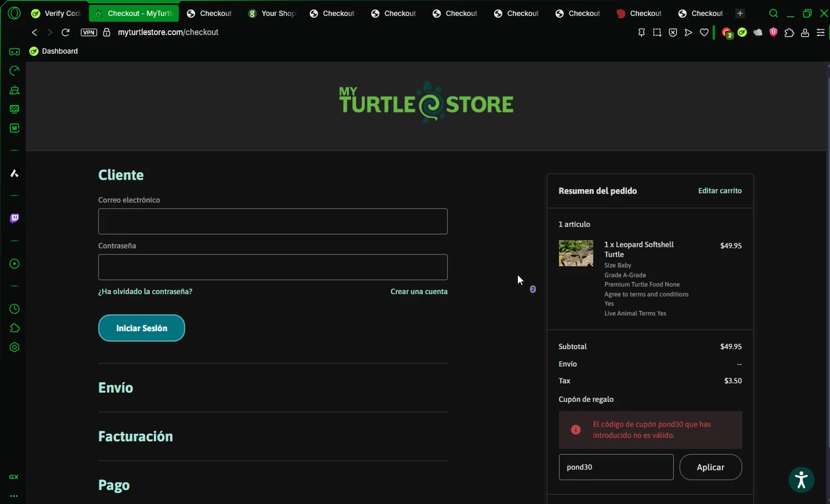Click the Subtotal value $49.95
The height and width of the screenshot is (504, 830).
coord(731,347)
